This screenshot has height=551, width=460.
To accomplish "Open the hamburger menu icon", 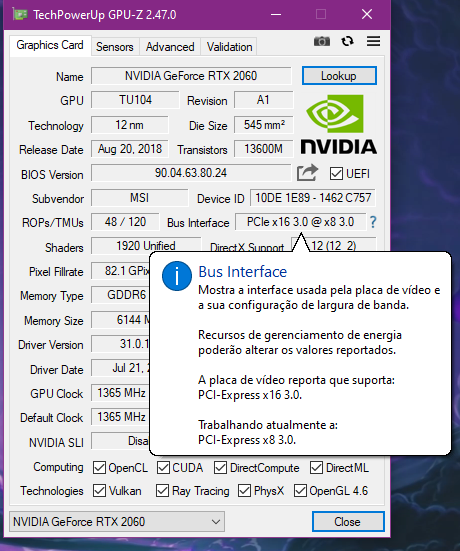I will 373,41.
